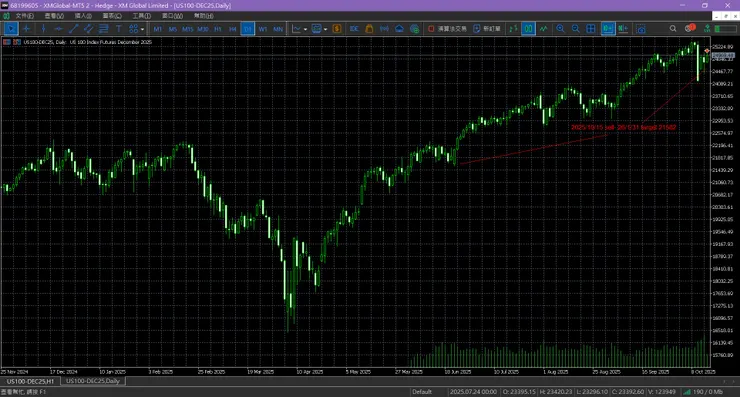The image size is (740, 397).
Task: Click the 190 / 0 Mb connection status
Action: click(703, 392)
